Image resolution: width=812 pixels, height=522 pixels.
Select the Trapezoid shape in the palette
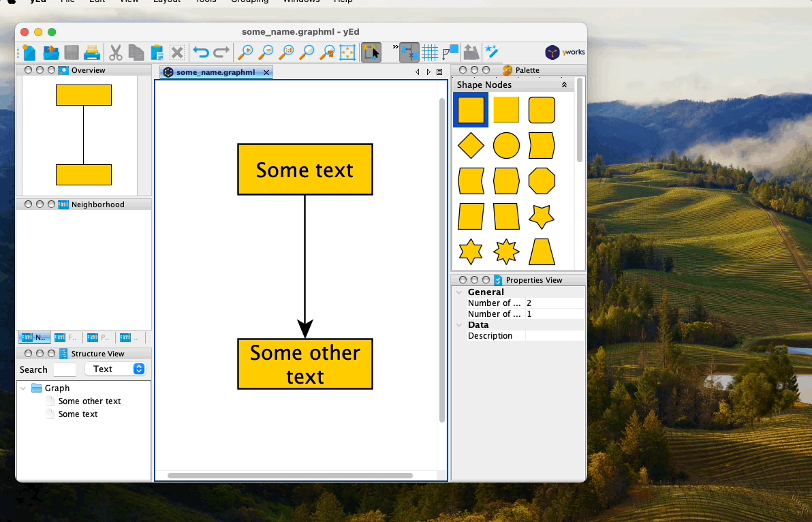pyautogui.click(x=542, y=252)
